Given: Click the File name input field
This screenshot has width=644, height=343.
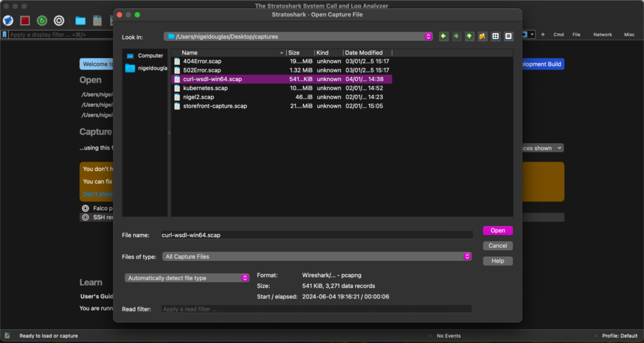Looking at the screenshot, I should [x=316, y=235].
